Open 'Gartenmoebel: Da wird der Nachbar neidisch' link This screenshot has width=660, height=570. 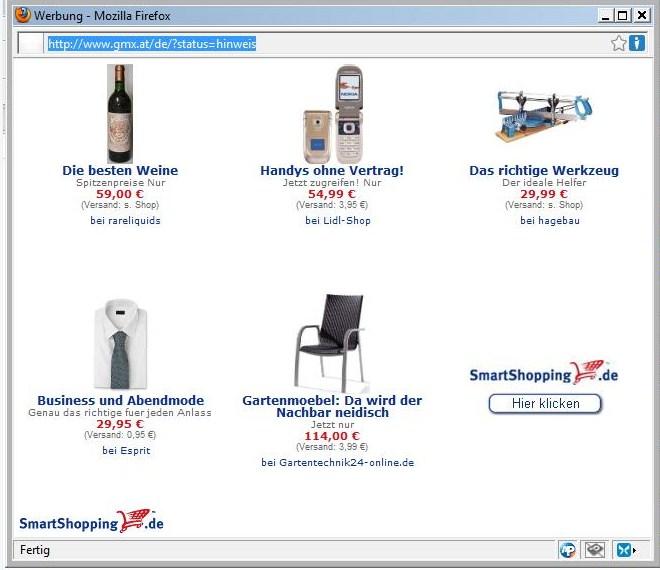tap(332, 406)
